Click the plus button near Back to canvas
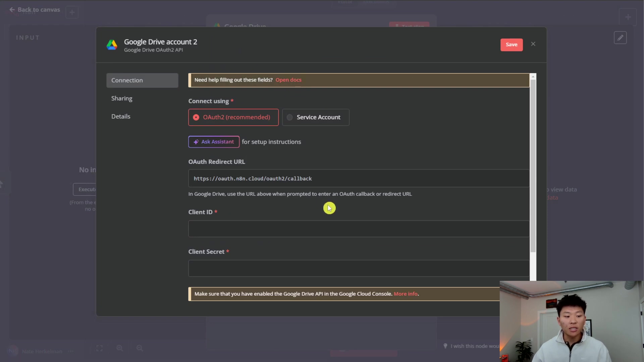Image resolution: width=644 pixels, height=362 pixels. [x=72, y=12]
